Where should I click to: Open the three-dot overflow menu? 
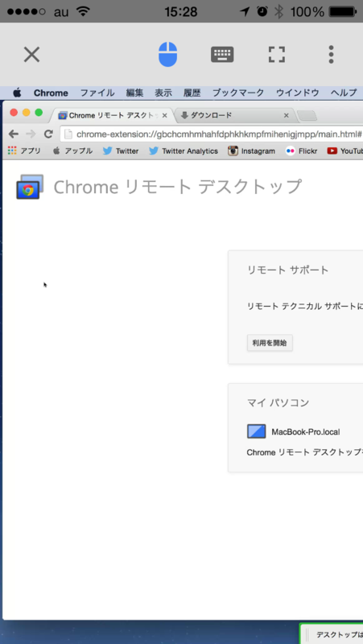(x=331, y=54)
